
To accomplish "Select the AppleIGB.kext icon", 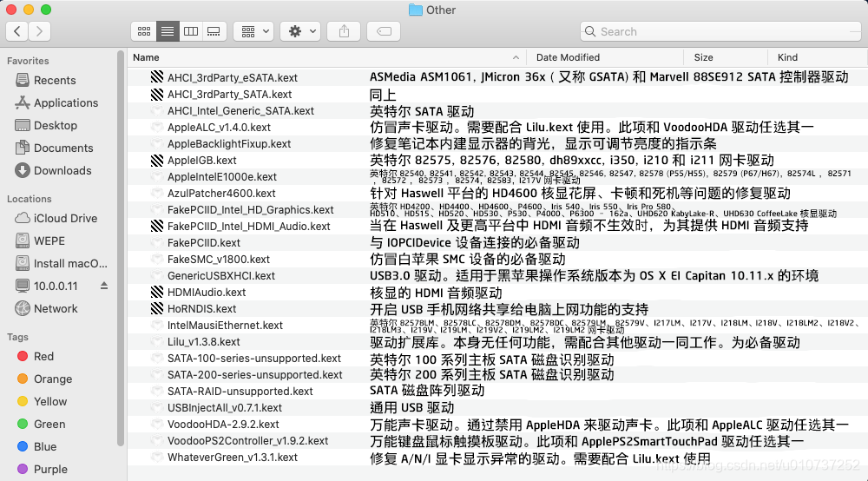I will point(157,161).
